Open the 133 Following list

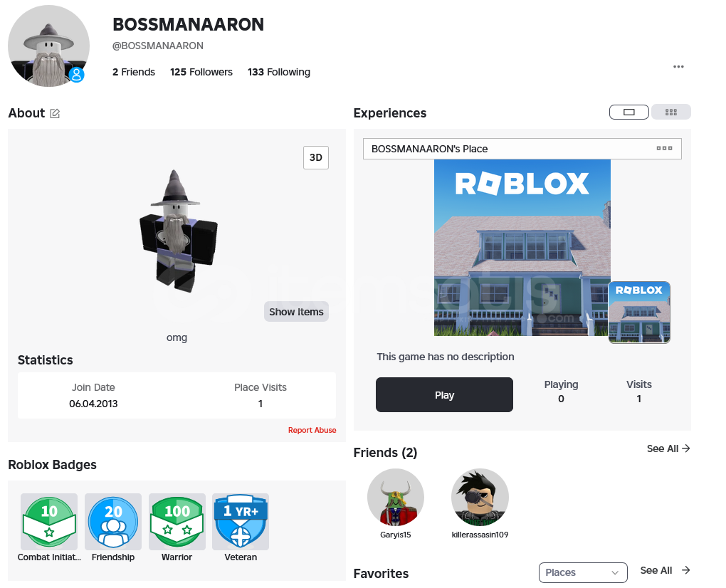(x=279, y=72)
